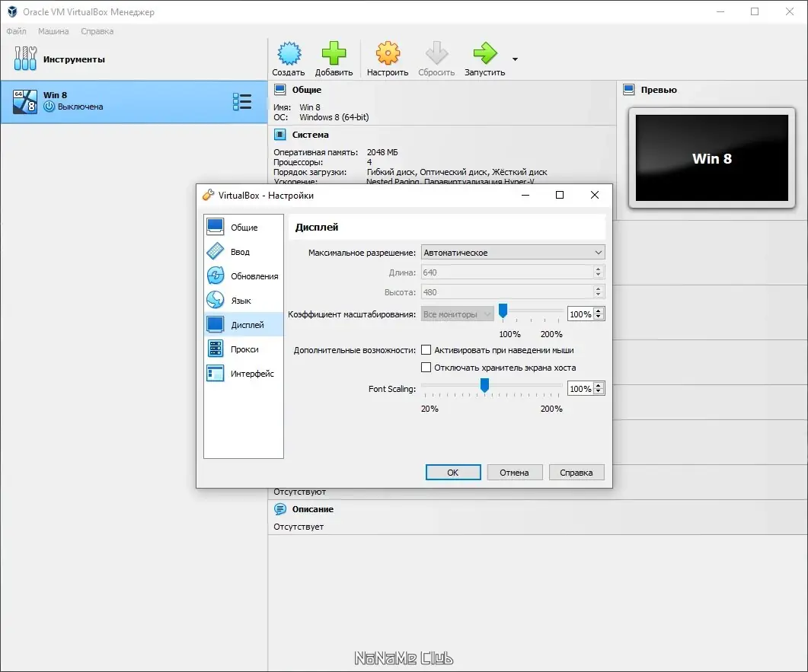Viewport: 808px width, 672px height.
Task: Click the 2048 МБ memory value
Action: tap(382, 152)
